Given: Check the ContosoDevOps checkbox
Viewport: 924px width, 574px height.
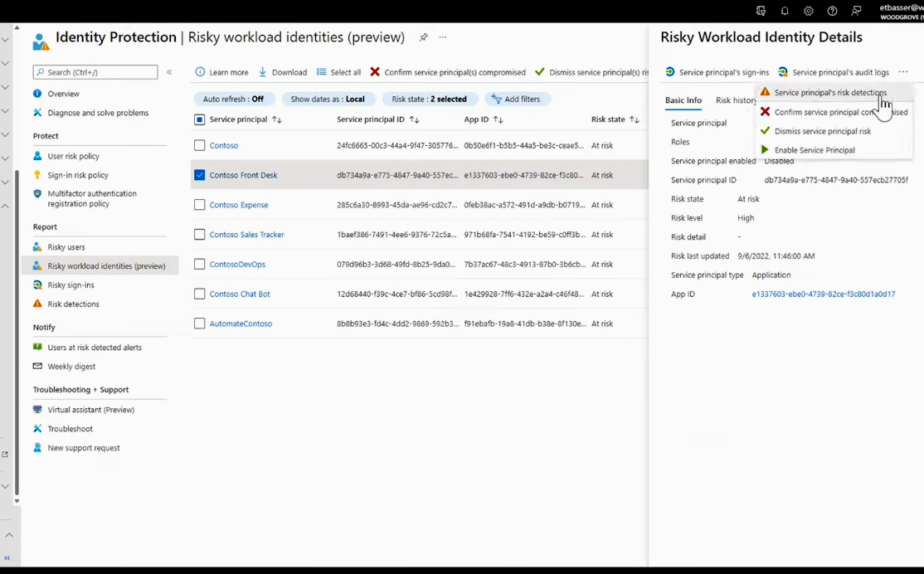Looking at the screenshot, I should 200,264.
